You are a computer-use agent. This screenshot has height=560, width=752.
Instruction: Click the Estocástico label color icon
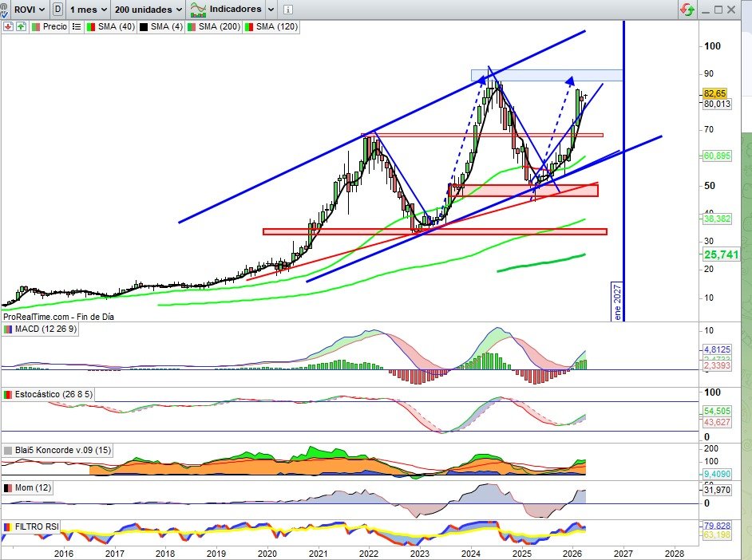coord(8,395)
